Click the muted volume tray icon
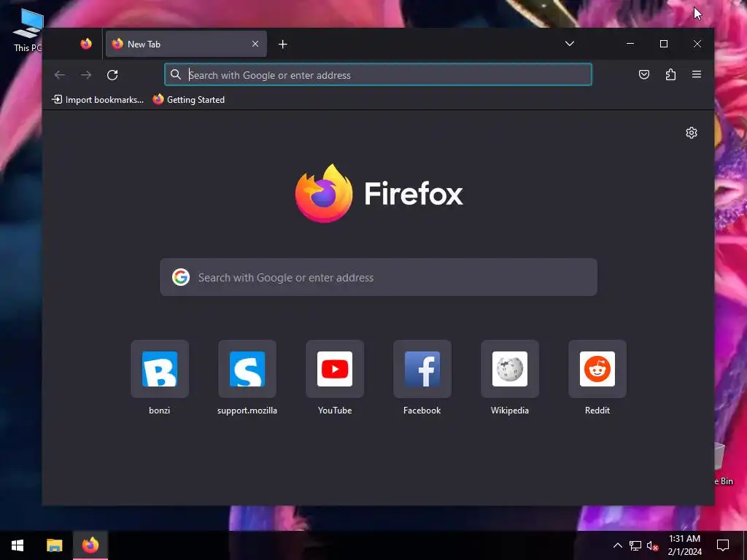The image size is (747, 560). click(652, 545)
